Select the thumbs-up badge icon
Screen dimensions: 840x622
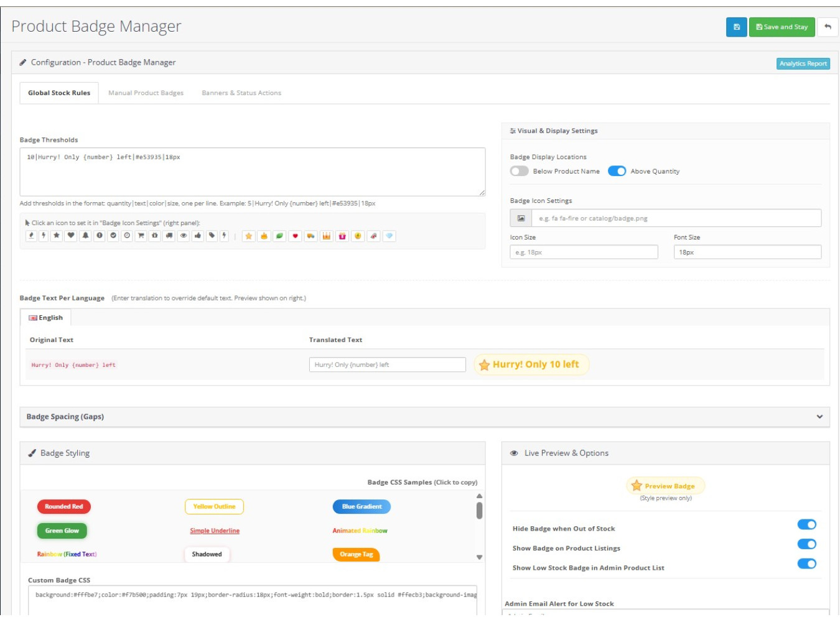[x=198, y=236]
